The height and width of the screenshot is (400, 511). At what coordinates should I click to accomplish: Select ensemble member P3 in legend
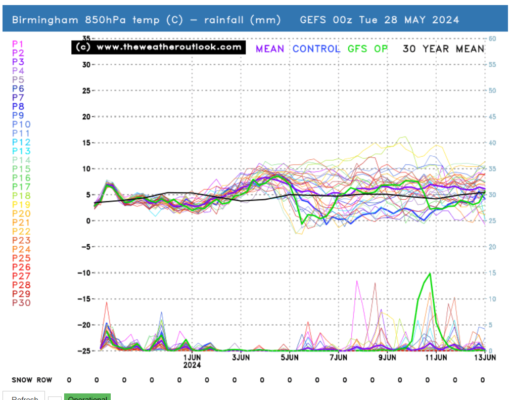coord(18,62)
